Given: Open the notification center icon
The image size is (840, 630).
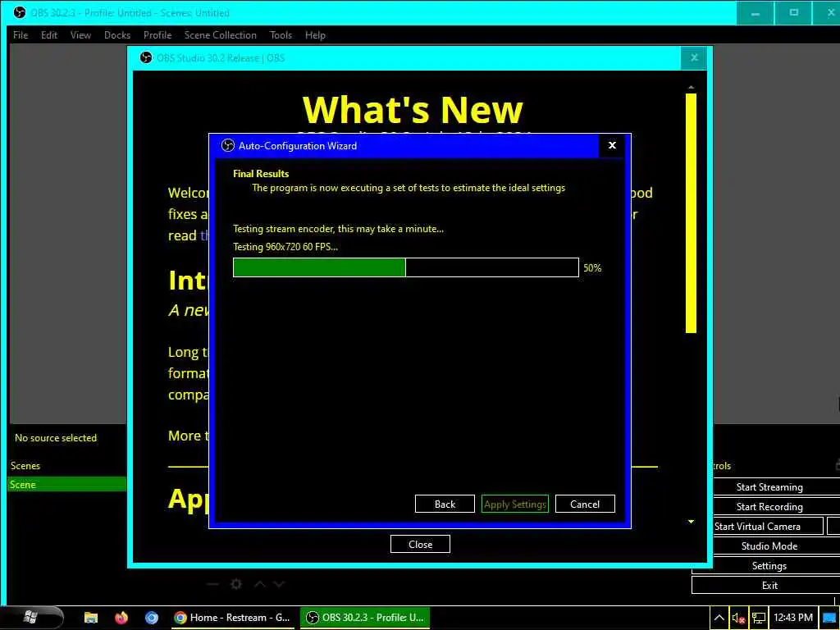Looking at the screenshot, I should coord(829,618).
